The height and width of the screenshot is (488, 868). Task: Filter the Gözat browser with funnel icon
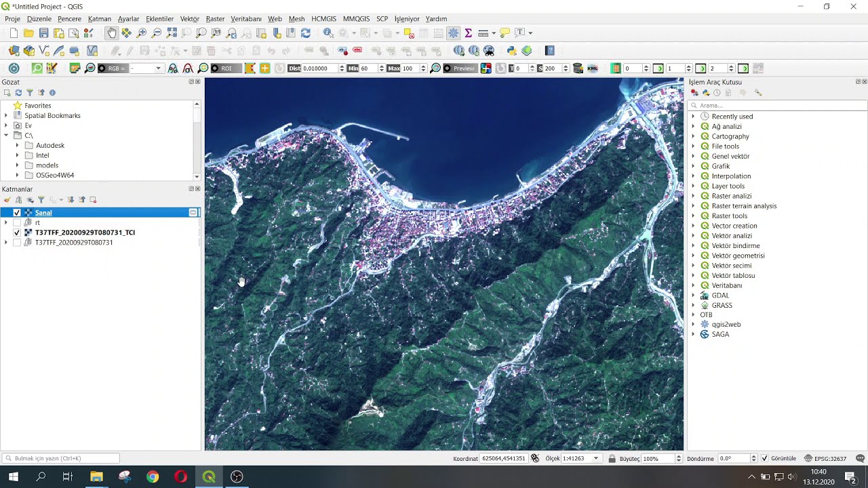30,93
